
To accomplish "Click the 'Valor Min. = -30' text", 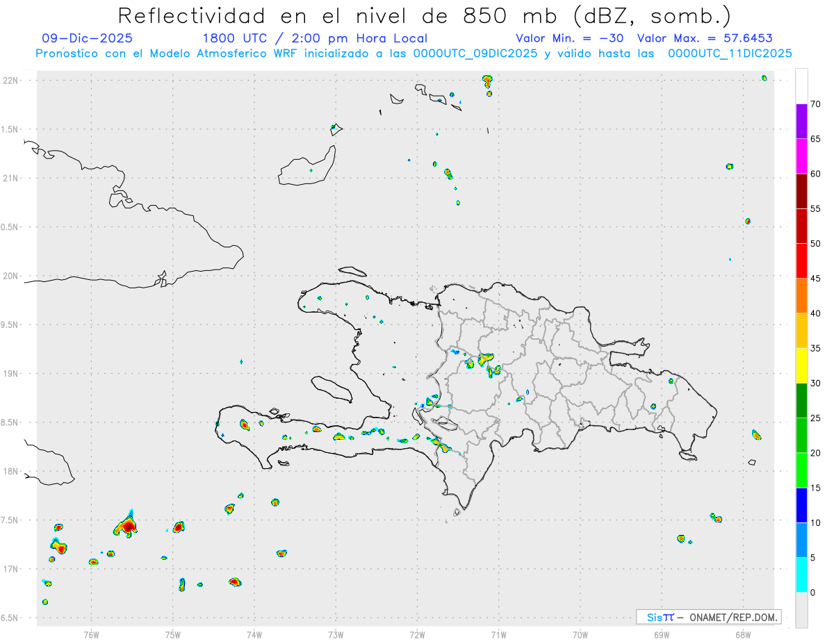I will (571, 38).
